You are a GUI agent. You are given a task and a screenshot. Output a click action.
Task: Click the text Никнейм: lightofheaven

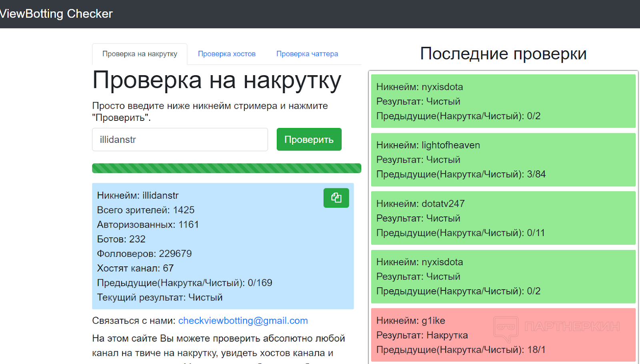tap(428, 145)
